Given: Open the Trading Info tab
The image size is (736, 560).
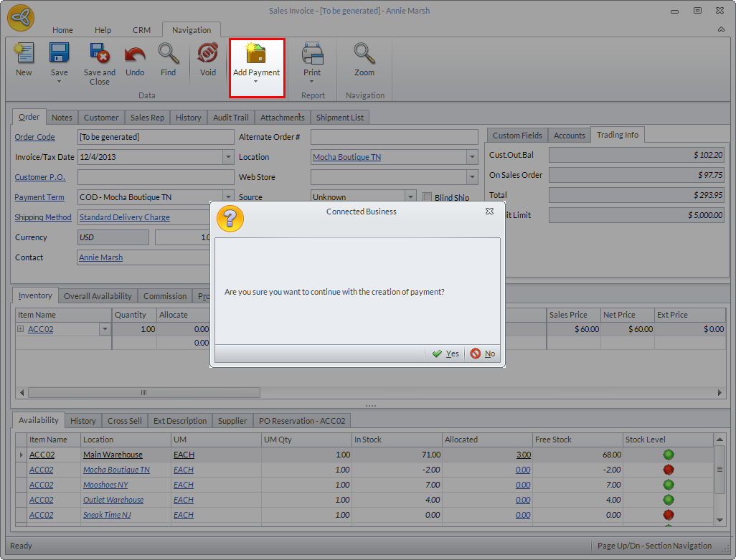Looking at the screenshot, I should pos(618,135).
